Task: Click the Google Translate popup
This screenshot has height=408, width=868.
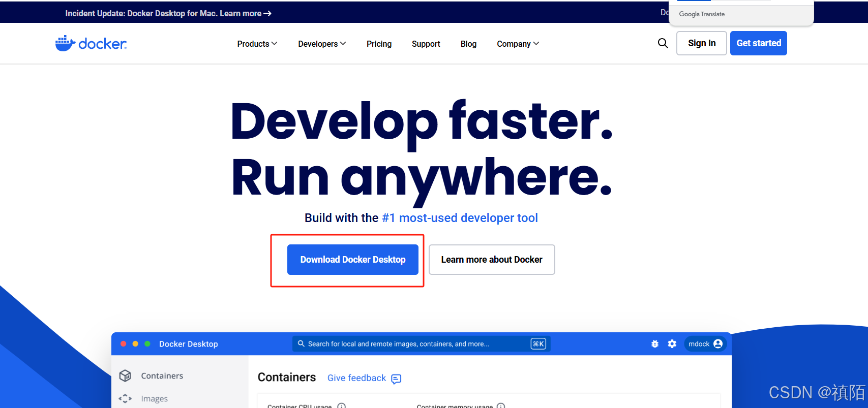Action: pos(741,13)
